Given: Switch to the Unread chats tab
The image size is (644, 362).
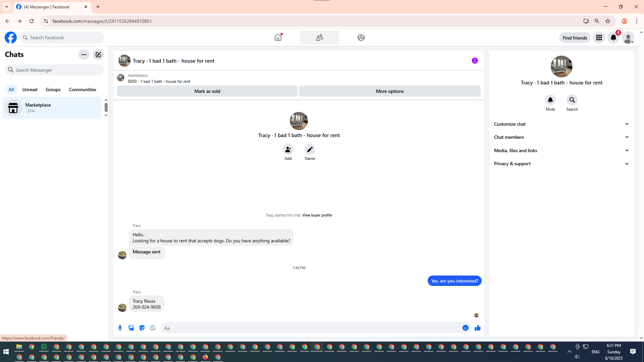Looking at the screenshot, I should pyautogui.click(x=30, y=89).
